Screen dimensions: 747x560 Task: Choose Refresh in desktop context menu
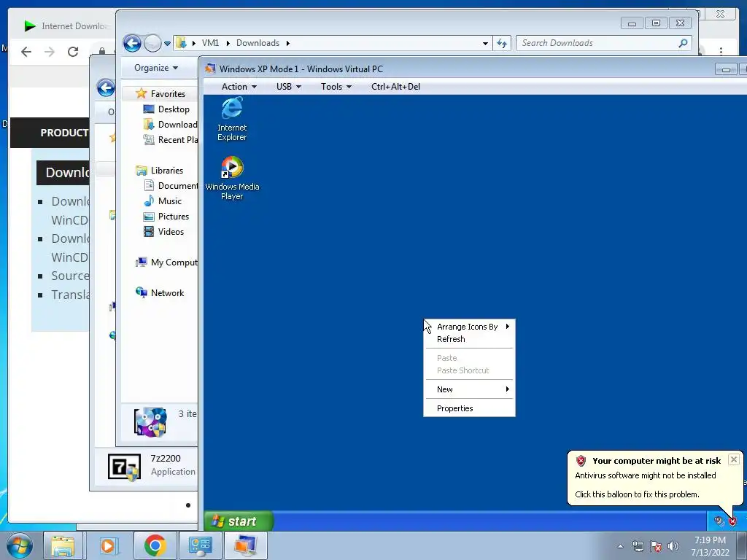point(469,339)
